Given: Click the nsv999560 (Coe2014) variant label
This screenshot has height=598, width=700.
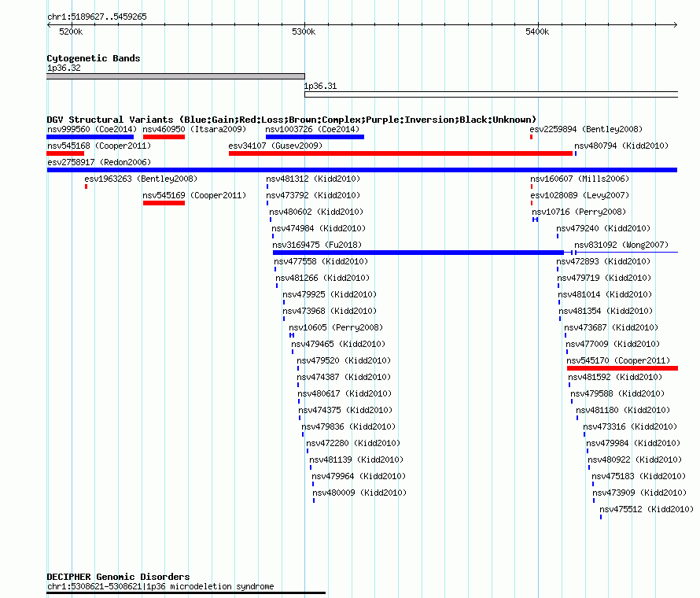Looking at the screenshot, I should pos(92,129).
